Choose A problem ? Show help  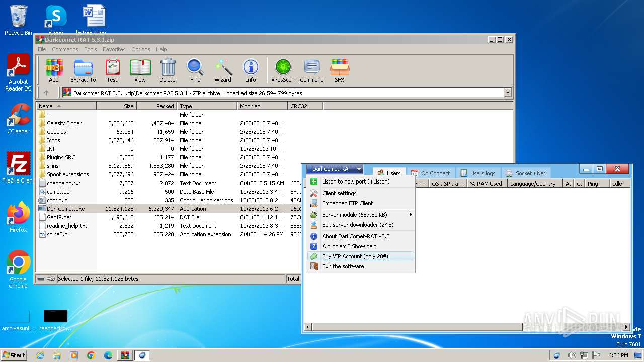tap(361, 246)
